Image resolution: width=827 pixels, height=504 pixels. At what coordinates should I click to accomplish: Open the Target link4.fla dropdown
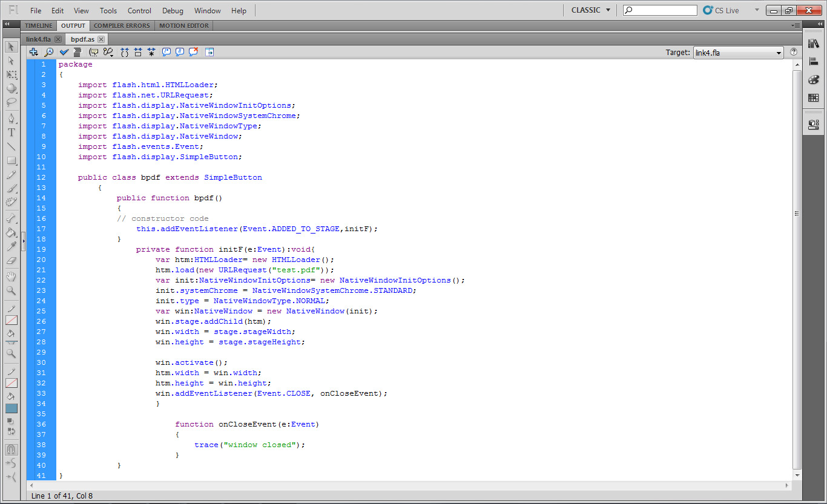[738, 53]
